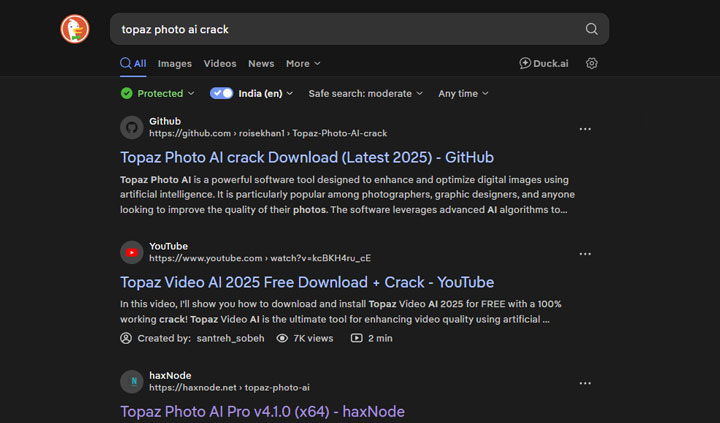Open more options for the GitHub result

point(585,129)
